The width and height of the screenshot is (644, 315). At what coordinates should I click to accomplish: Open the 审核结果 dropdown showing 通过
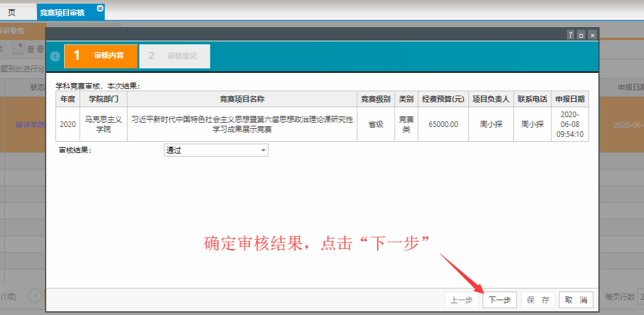pos(216,150)
